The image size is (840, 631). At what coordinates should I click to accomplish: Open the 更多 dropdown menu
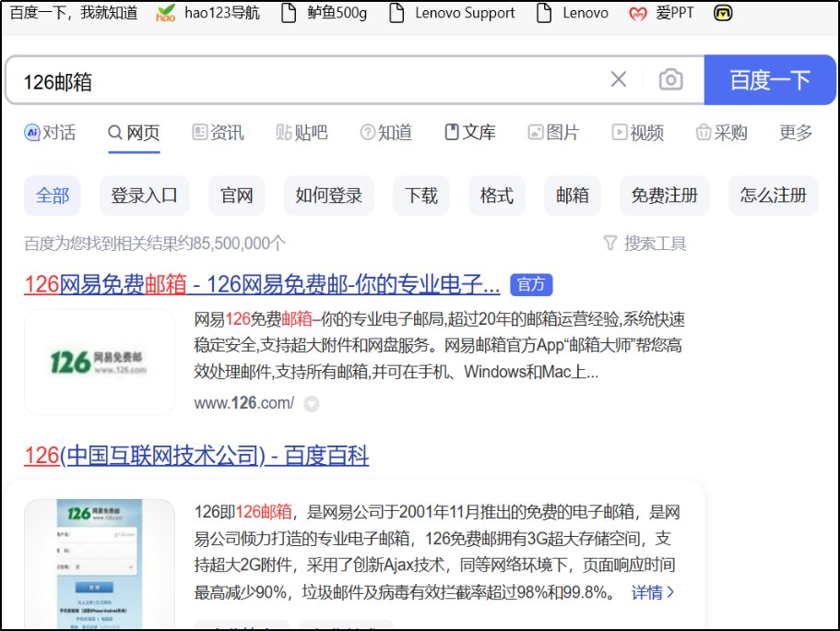(x=795, y=132)
